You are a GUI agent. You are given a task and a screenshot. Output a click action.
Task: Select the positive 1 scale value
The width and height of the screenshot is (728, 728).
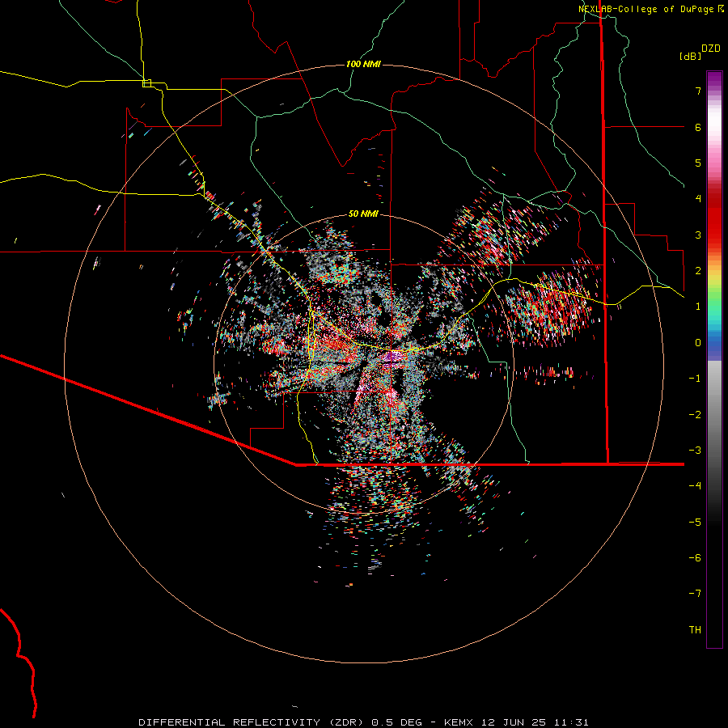[698, 307]
